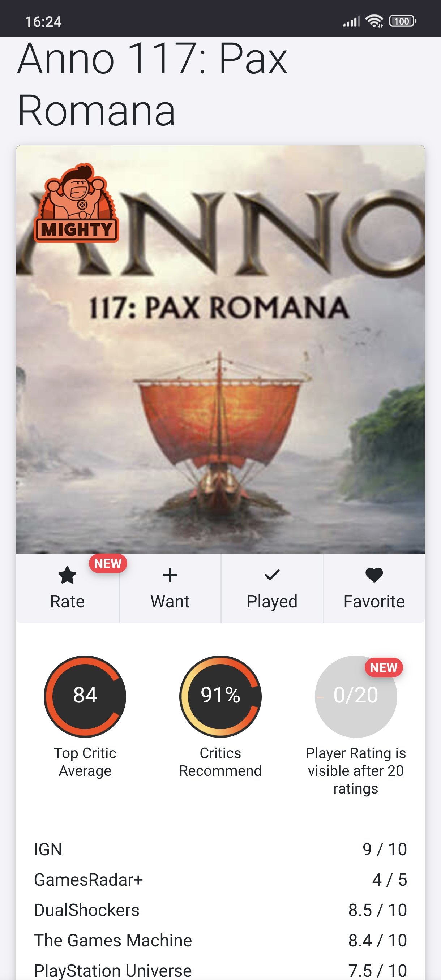Open the DualShockers review

[220, 910]
